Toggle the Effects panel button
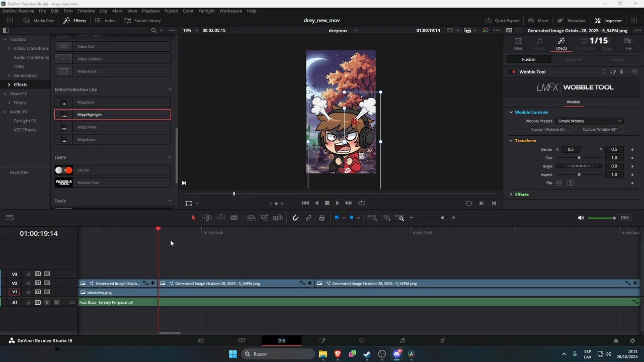Viewport: 644px width, 362px height. pyautogui.click(x=74, y=21)
